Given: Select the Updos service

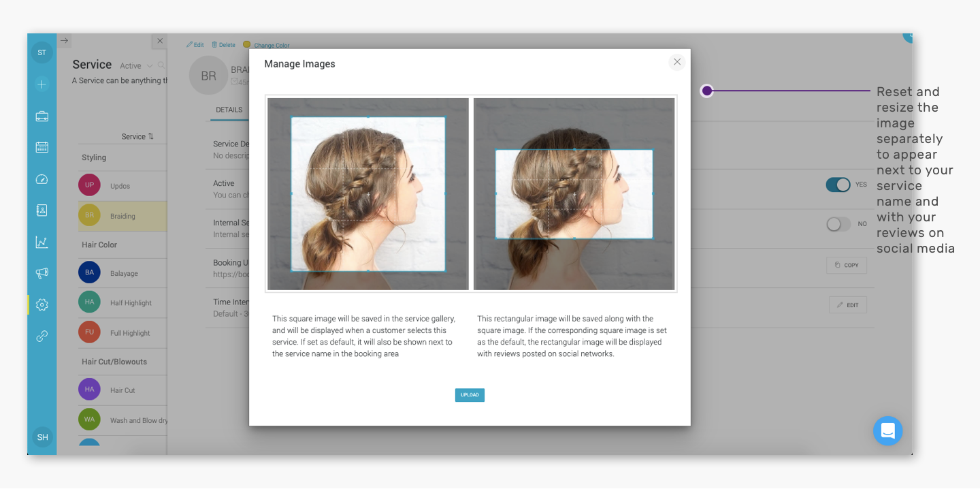Looking at the screenshot, I should 122,186.
